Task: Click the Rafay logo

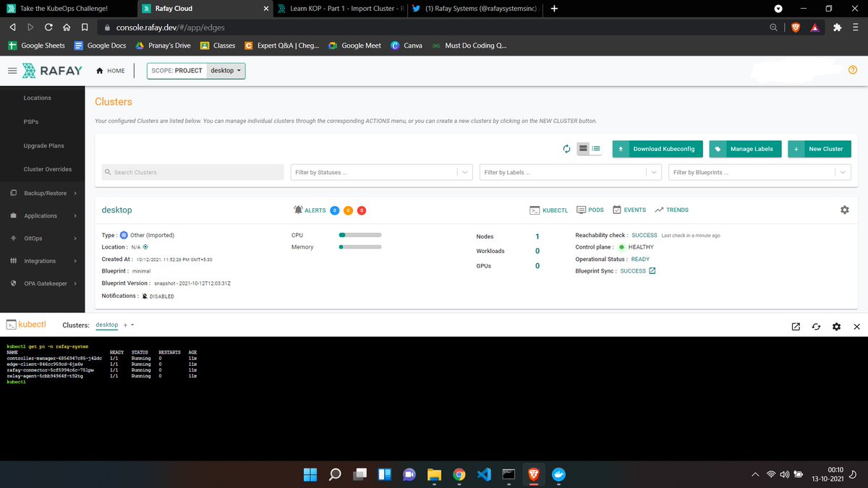Action: [54, 71]
